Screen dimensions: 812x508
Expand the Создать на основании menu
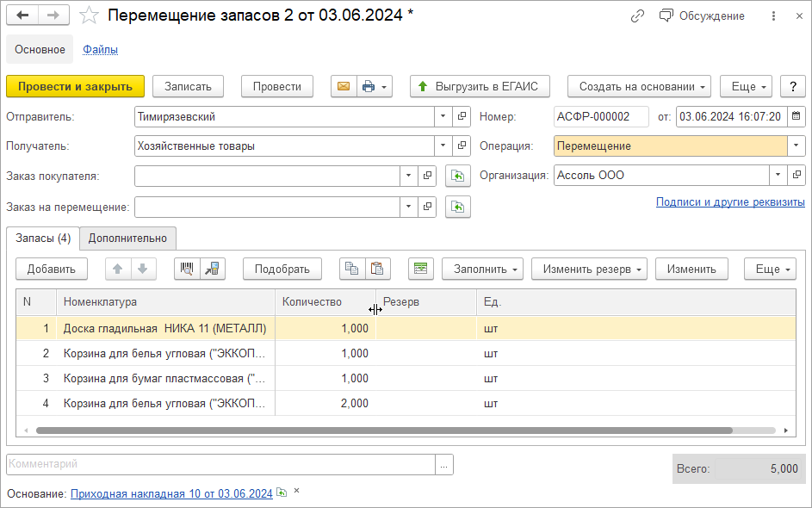(639, 86)
